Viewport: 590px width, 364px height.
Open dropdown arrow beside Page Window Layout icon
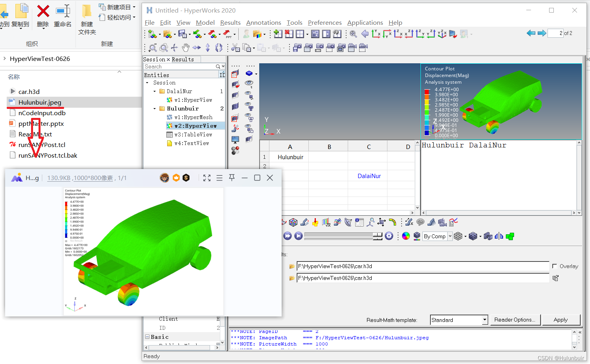tap(307, 35)
